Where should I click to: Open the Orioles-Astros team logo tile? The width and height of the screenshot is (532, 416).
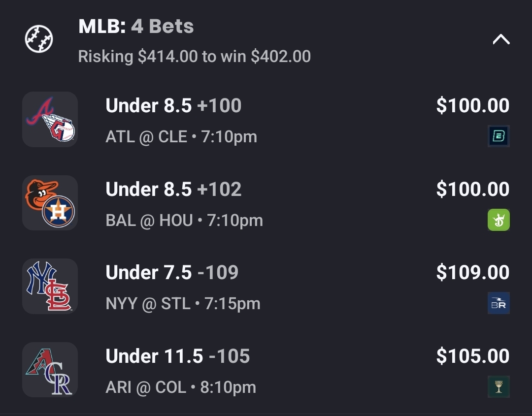(x=50, y=203)
